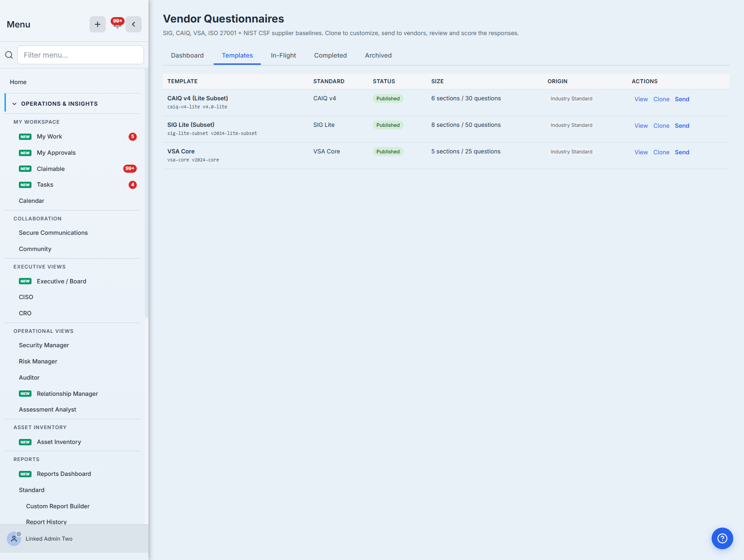Click the red 4 badge on Tasks
744x560 pixels.
point(133,185)
